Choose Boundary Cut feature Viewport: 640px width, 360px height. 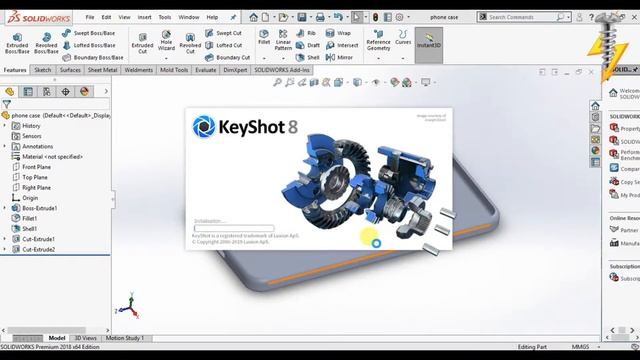[x=227, y=58]
